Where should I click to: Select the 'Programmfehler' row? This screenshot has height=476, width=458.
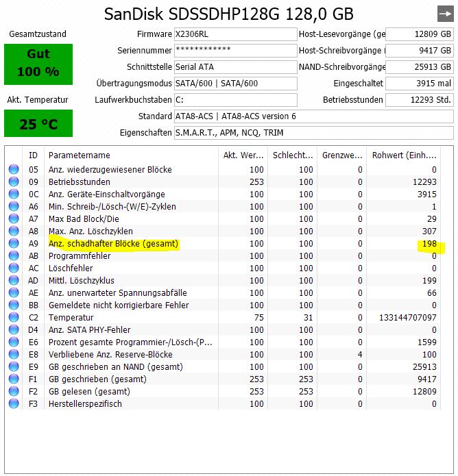click(222, 256)
